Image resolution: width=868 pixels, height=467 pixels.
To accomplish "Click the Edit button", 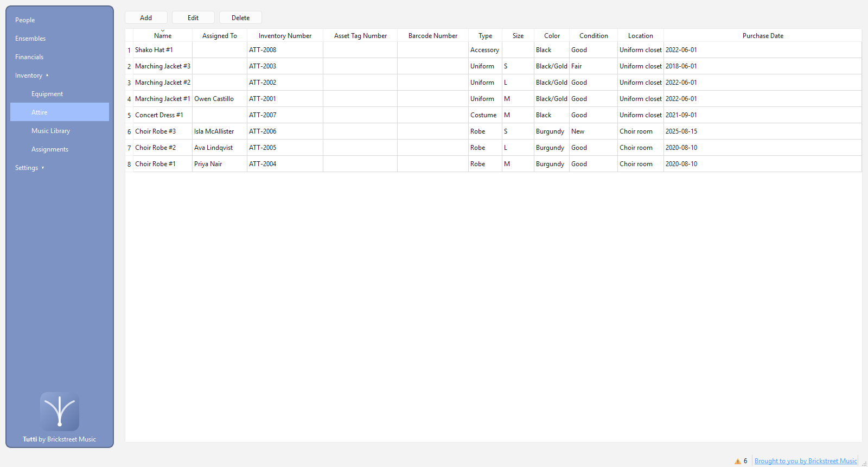I will (x=193, y=18).
